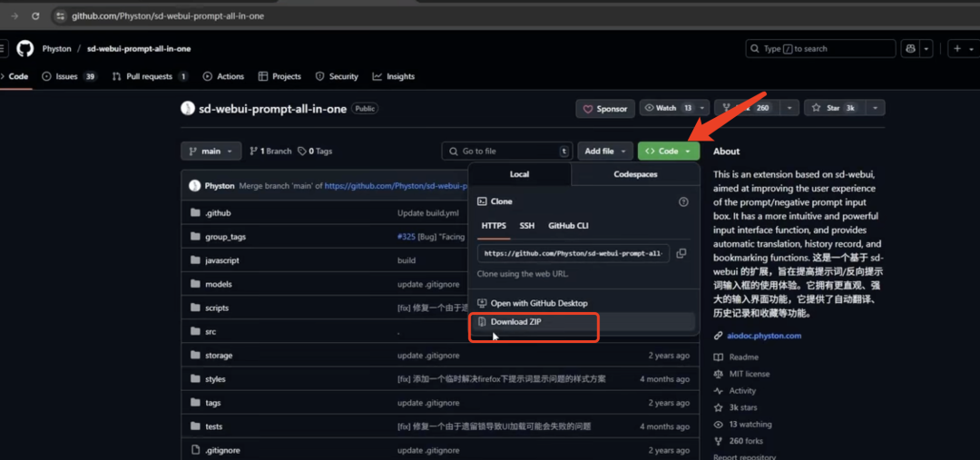Expand the Fork dropdown arrow
The image size is (980, 460).
[790, 108]
